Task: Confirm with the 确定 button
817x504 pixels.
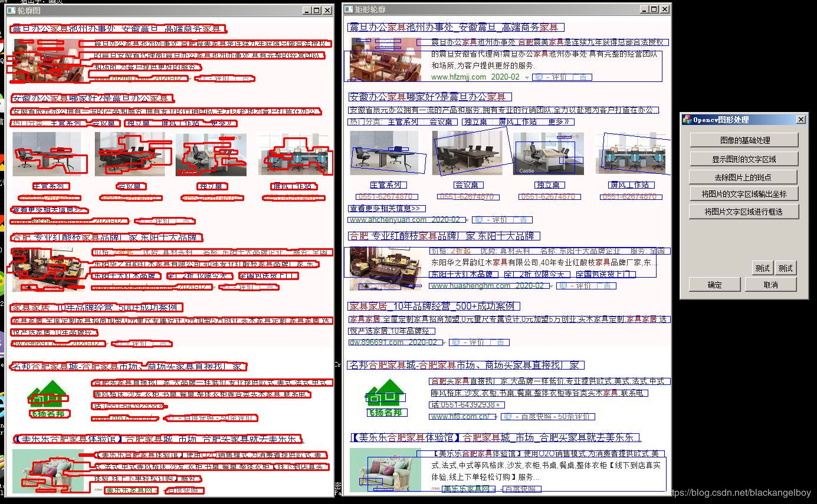Action: point(715,285)
